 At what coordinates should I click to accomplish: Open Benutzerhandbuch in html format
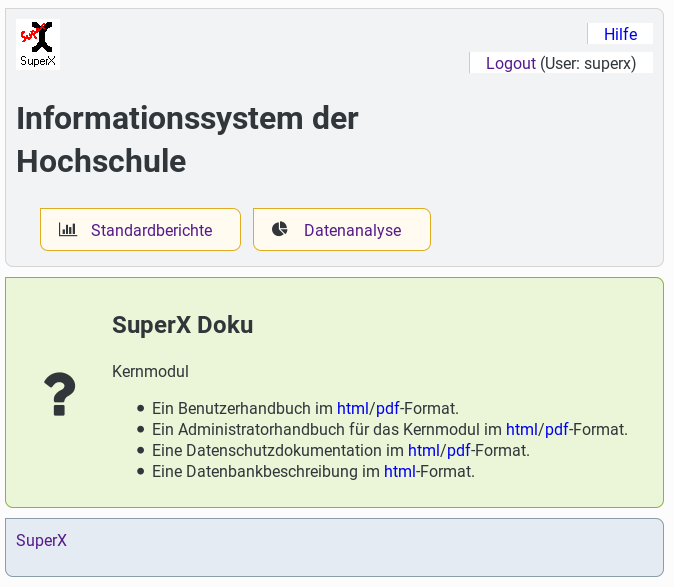[x=352, y=408]
